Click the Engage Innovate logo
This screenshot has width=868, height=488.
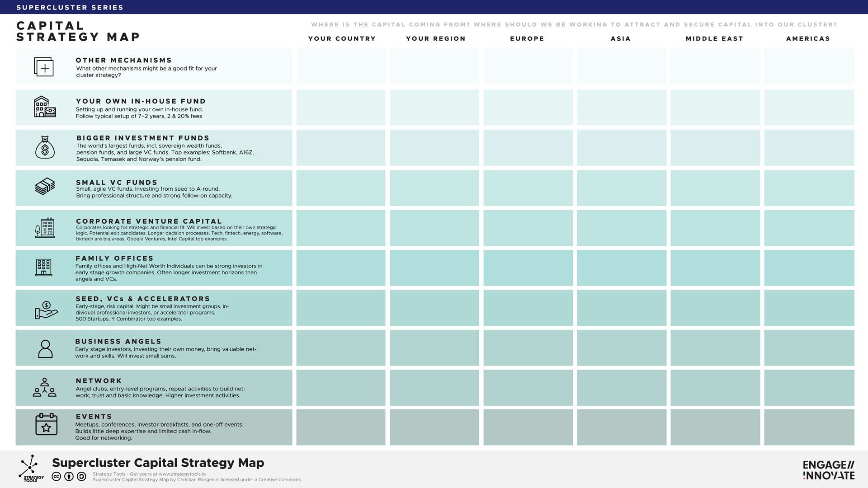pyautogui.click(x=828, y=470)
